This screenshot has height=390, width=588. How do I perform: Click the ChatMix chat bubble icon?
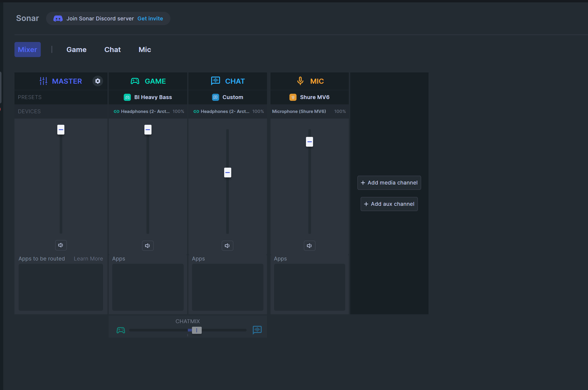(257, 330)
